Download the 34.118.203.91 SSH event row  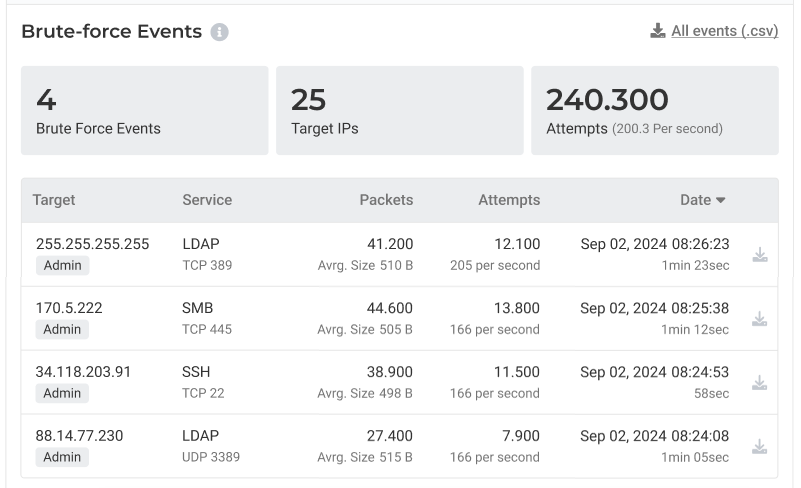pos(760,383)
